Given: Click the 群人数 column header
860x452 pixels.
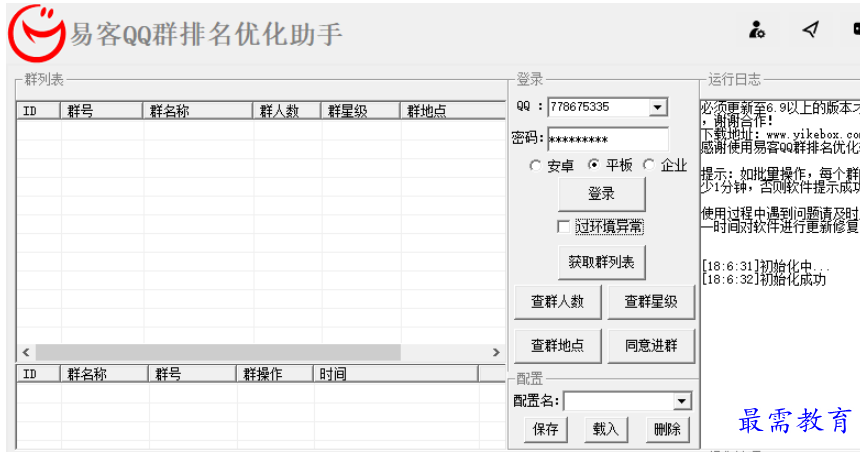Looking at the screenshot, I should (x=287, y=111).
